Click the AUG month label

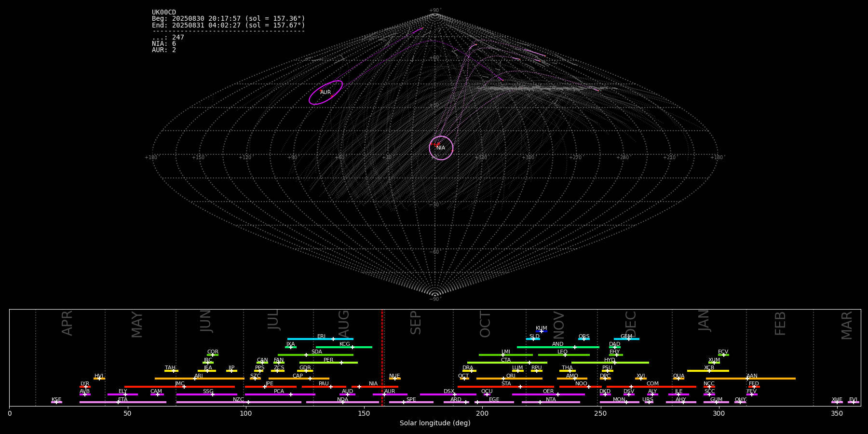click(344, 324)
